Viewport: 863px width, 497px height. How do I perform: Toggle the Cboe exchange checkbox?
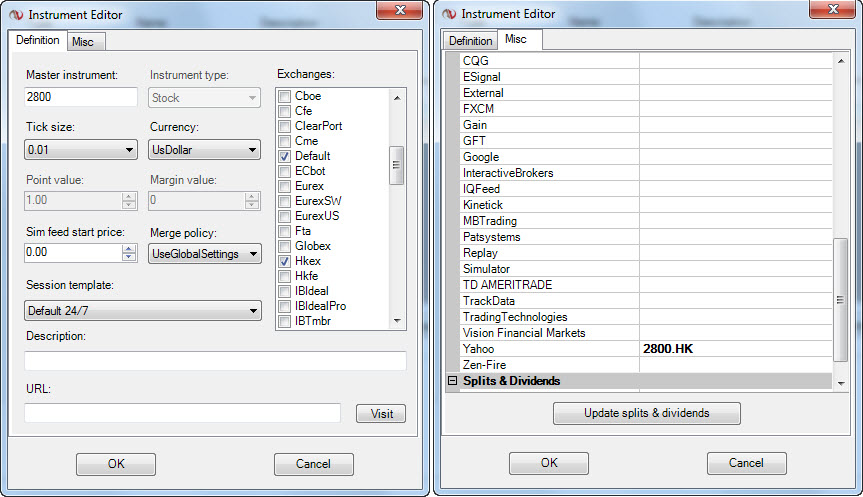(285, 96)
